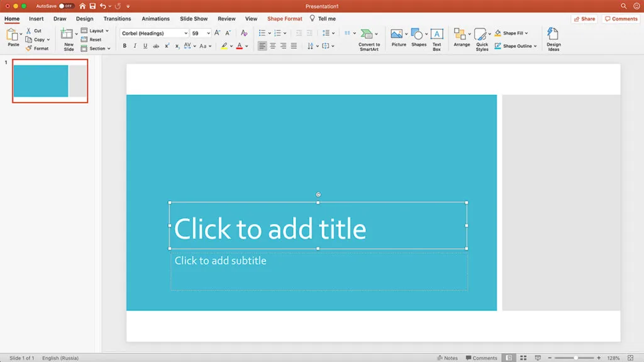The image size is (644, 362).
Task: Justify the text
Action: [294, 46]
